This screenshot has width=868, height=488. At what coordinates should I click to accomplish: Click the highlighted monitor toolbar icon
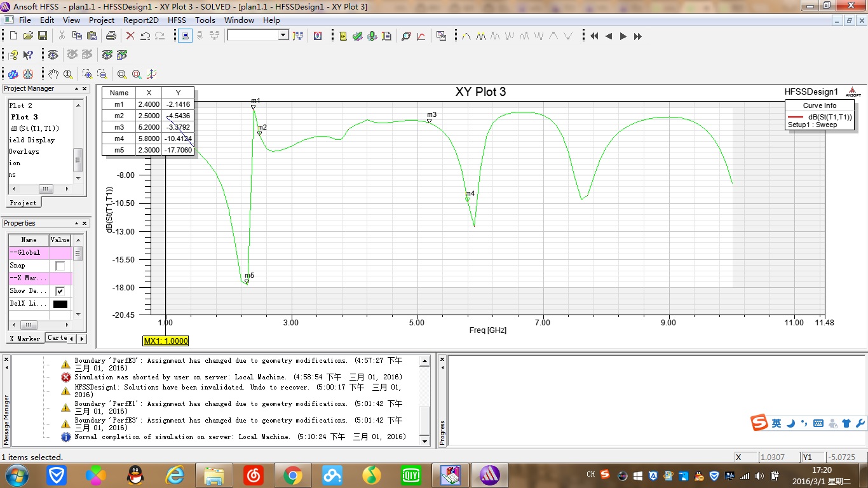[x=185, y=36]
